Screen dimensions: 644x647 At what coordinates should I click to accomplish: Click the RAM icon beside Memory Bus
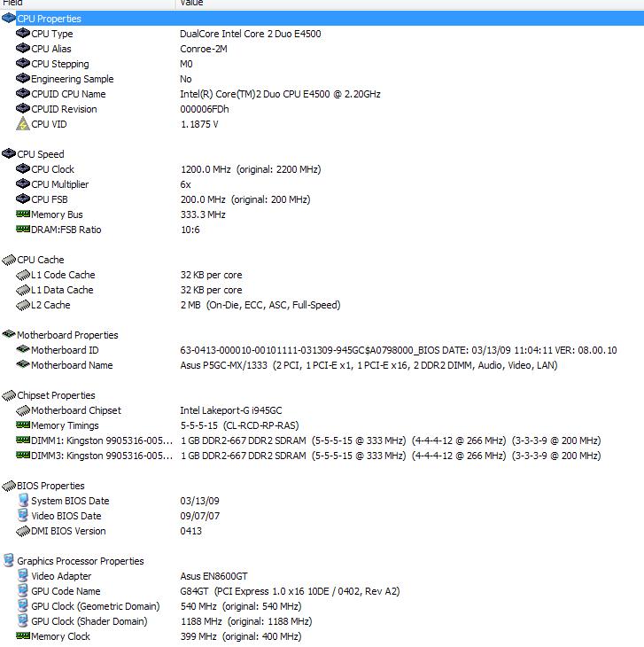pyautogui.click(x=23, y=214)
